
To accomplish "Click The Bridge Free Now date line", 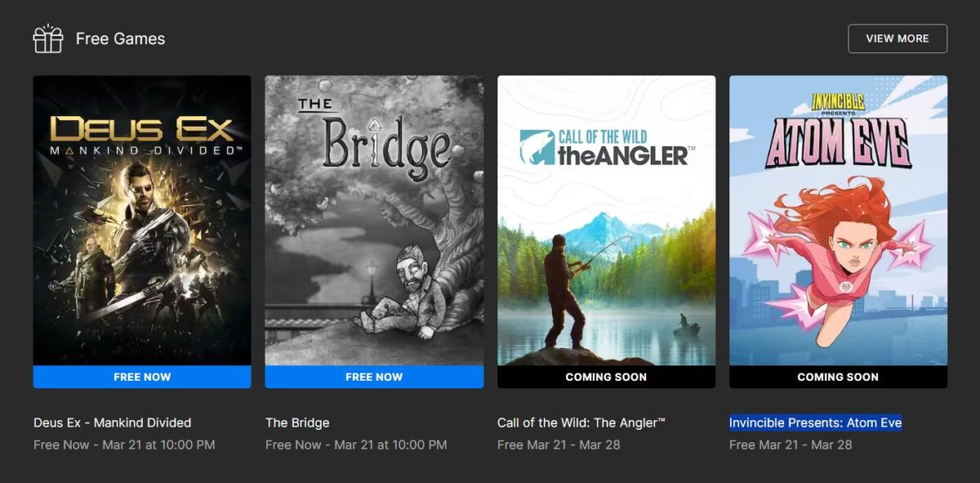I will click(356, 445).
